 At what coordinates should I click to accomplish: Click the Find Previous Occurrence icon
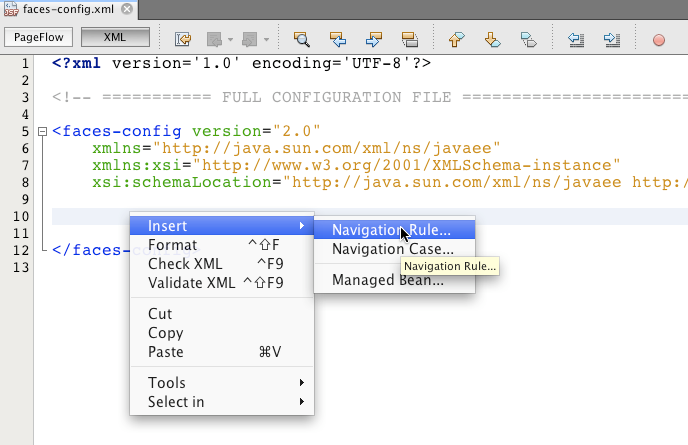(x=337, y=39)
